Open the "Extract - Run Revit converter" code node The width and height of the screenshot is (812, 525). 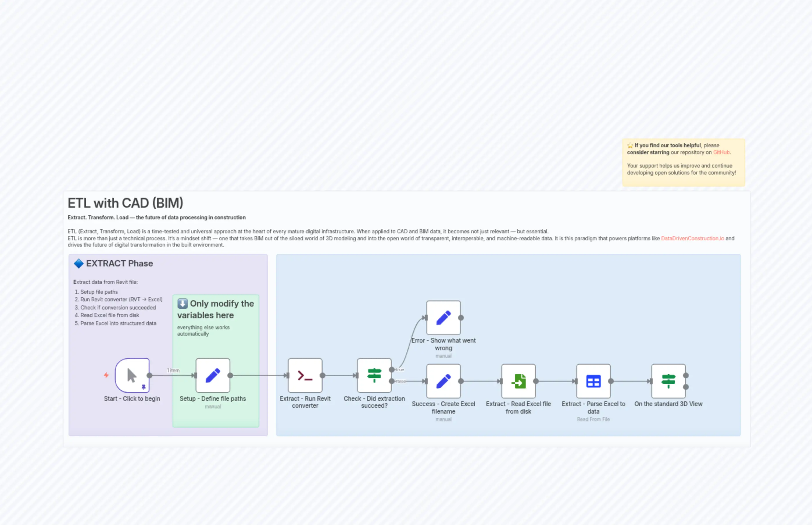(x=305, y=376)
